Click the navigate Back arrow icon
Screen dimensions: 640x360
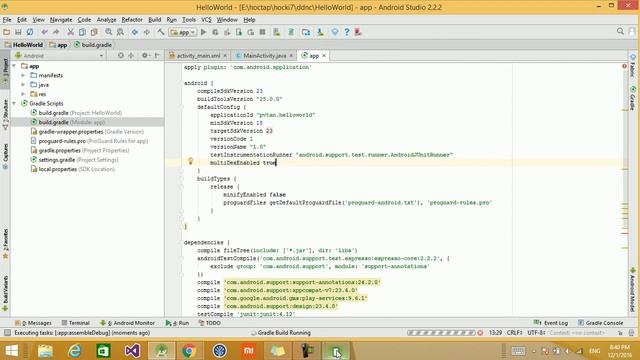(135, 32)
